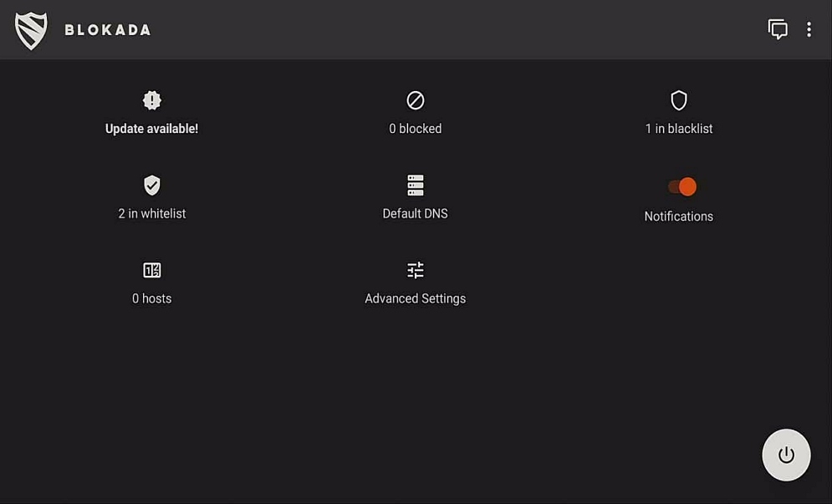Click the blacklist shield outline icon
Screen dimensions: 832x504
coord(679,100)
